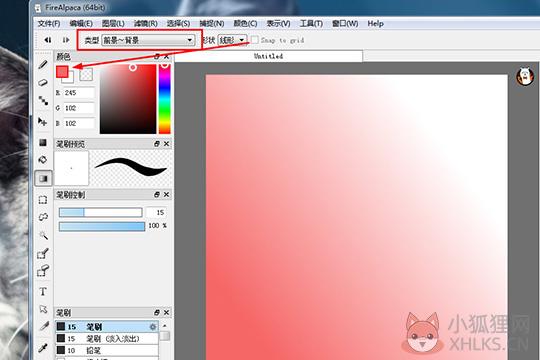Switch to the Untitled document tab

[269, 56]
